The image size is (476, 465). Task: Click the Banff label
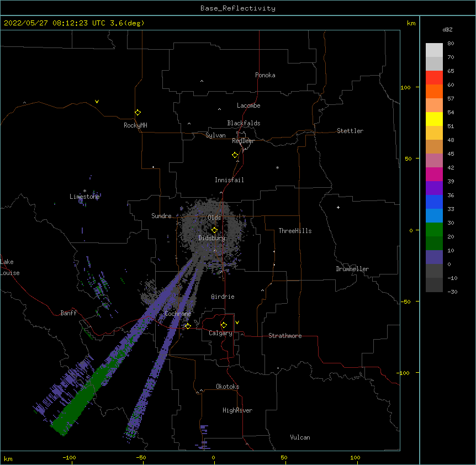coord(68,313)
